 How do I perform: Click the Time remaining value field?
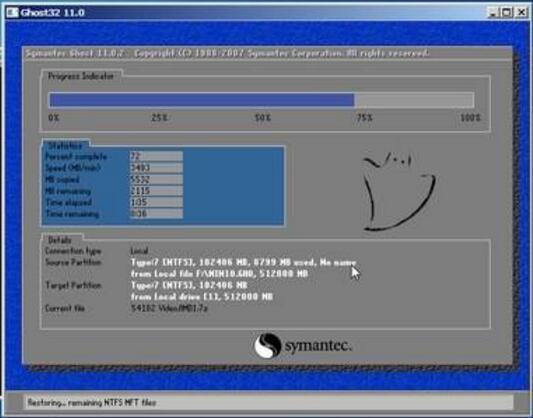pos(156,213)
